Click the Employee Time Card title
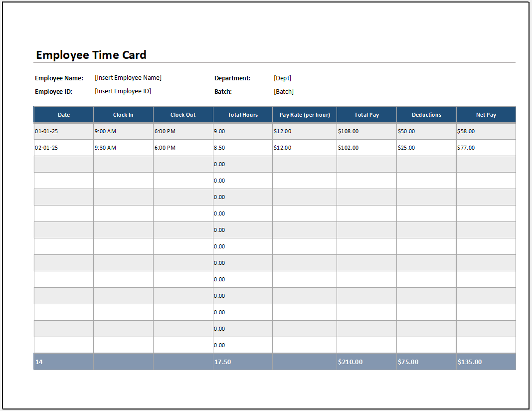532x411 pixels. point(91,55)
